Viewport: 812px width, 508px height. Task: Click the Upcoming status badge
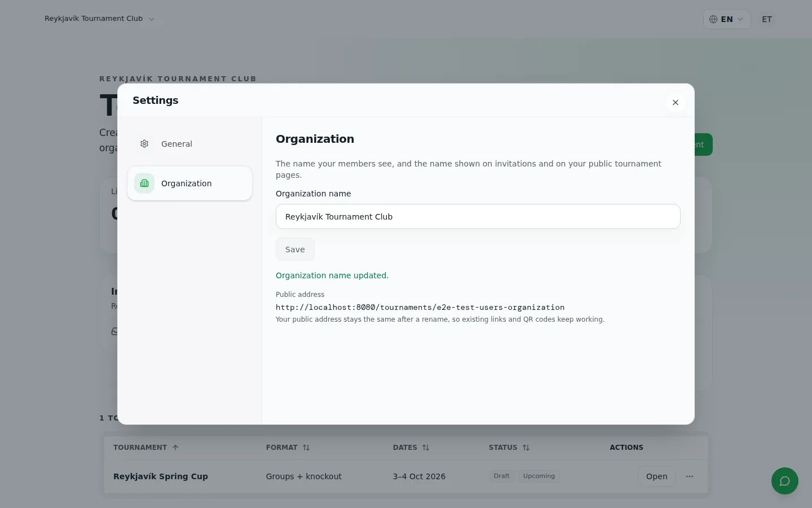point(539,476)
